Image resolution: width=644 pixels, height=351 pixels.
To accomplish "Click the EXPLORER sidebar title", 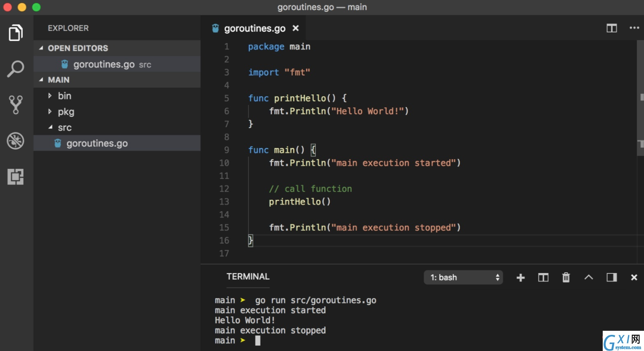I will (x=68, y=28).
